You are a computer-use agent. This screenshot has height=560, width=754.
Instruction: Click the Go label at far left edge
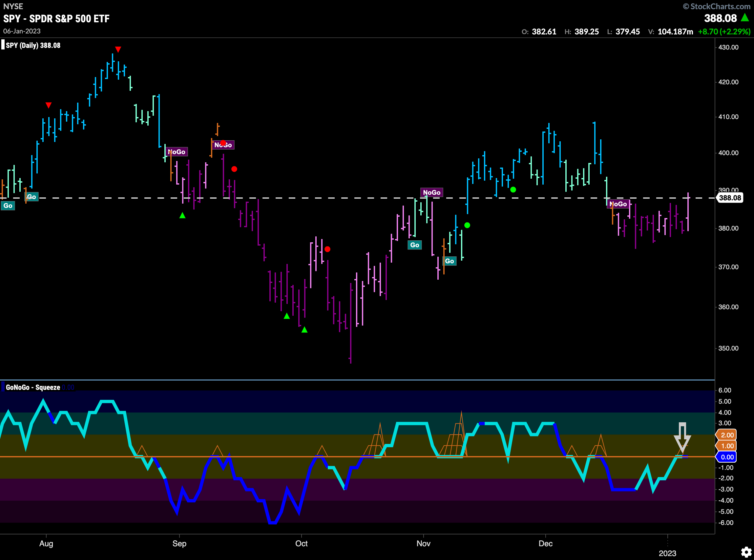(8, 206)
